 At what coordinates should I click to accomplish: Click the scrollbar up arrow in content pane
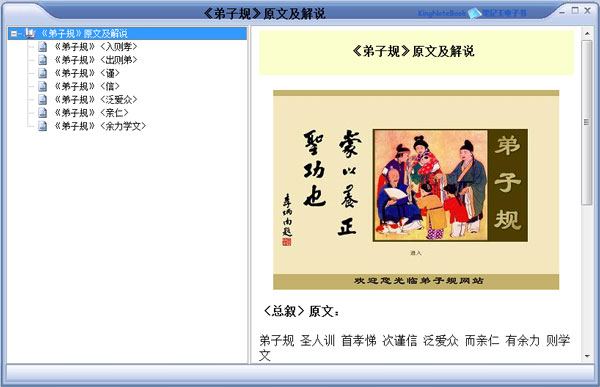point(587,34)
